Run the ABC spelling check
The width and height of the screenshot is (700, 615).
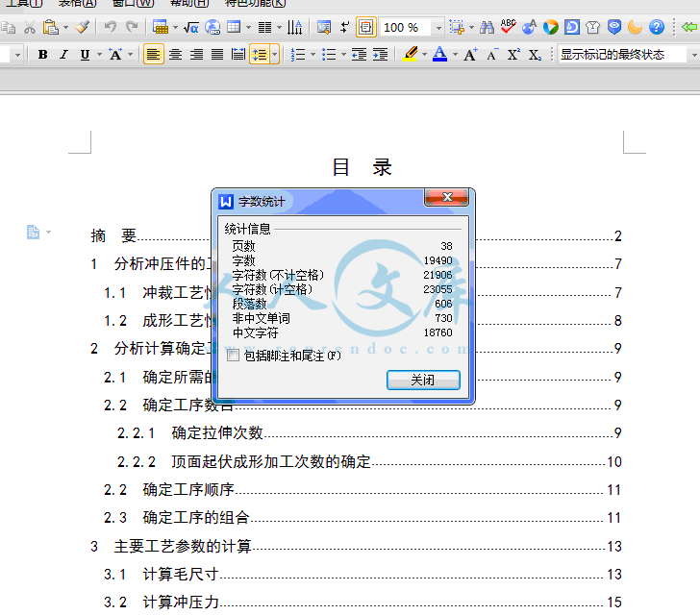pos(508,27)
